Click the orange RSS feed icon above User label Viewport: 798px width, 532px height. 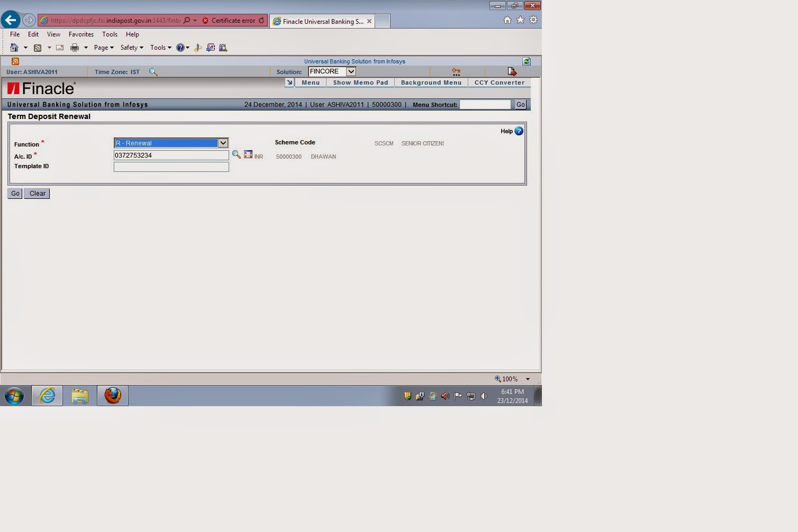click(x=15, y=61)
